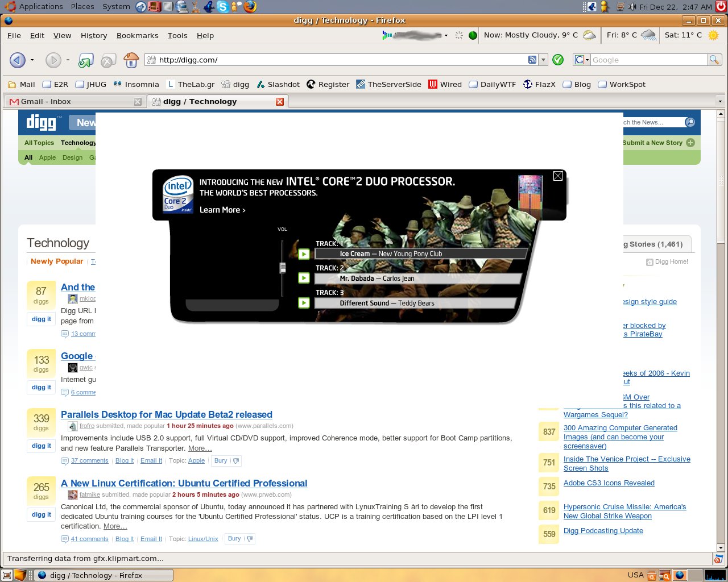Viewport: 728px width, 582px height.
Task: Open Parallels Desktop for Mac story link
Action: coord(166,414)
